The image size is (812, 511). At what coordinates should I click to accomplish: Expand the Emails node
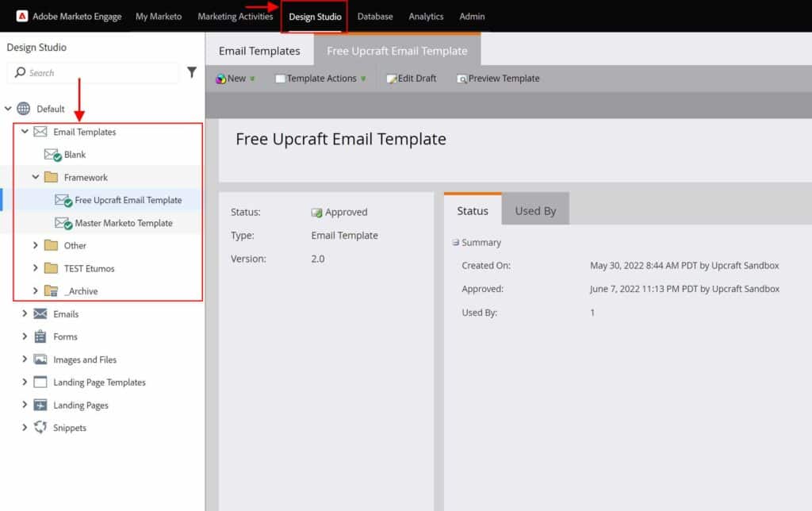tap(25, 313)
